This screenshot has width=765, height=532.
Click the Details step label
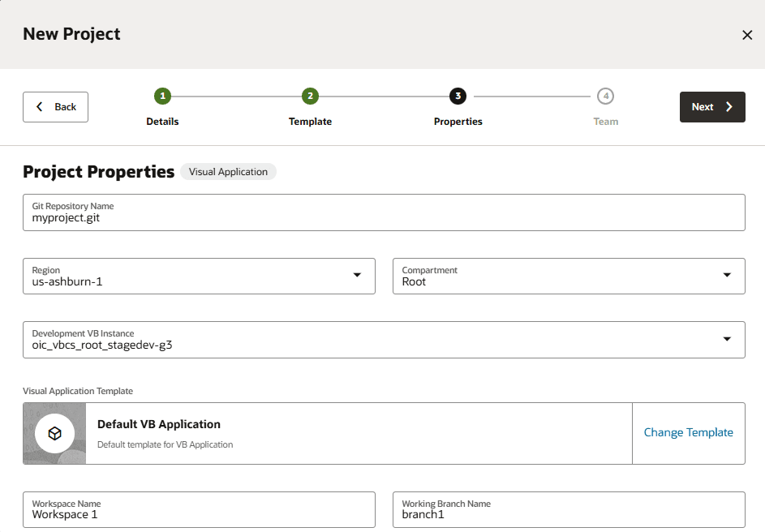click(162, 122)
